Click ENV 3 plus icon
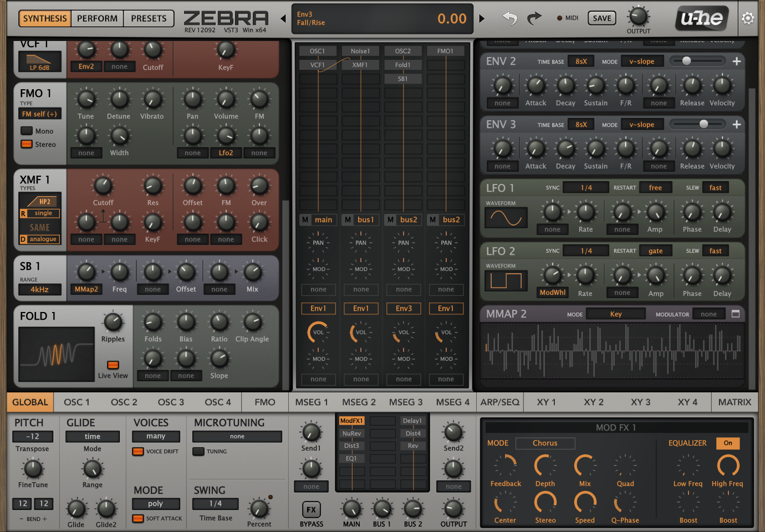Viewport: 765px width, 532px height. click(x=737, y=125)
